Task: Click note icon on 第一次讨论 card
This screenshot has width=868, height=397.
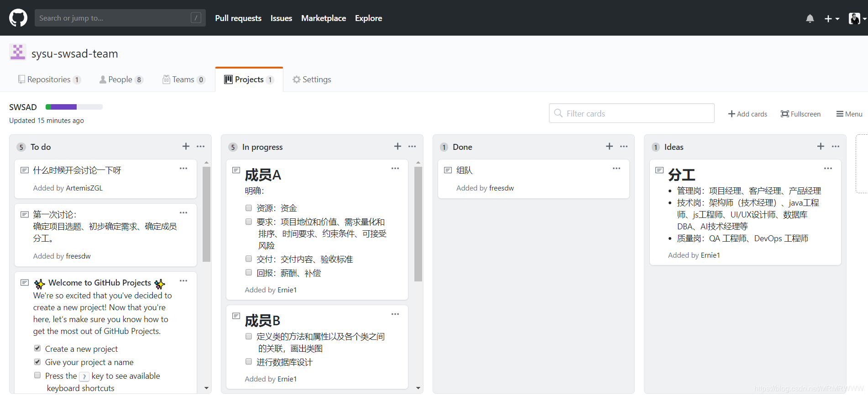Action: [25, 214]
